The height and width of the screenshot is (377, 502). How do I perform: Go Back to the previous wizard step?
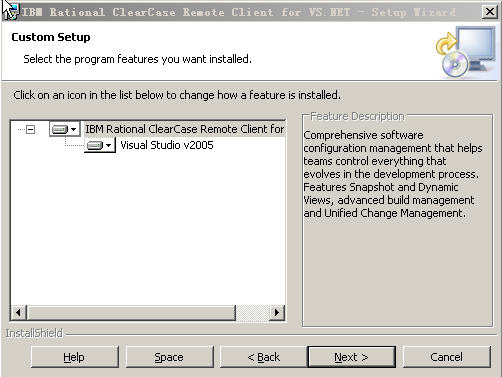263,357
